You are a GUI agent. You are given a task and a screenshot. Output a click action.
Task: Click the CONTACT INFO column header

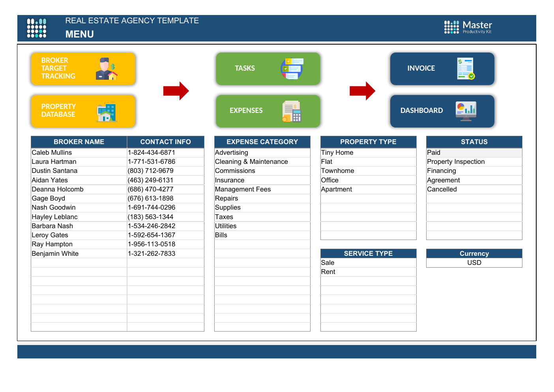coord(166,142)
